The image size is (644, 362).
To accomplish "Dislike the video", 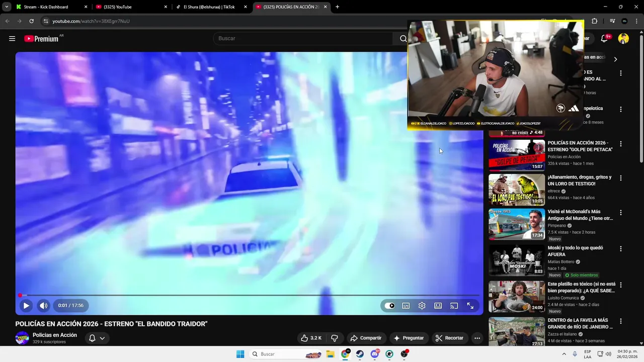I will click(x=334, y=338).
